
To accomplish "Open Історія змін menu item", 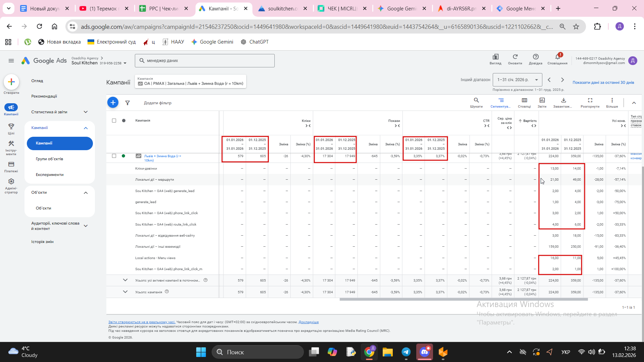I will click(42, 242).
